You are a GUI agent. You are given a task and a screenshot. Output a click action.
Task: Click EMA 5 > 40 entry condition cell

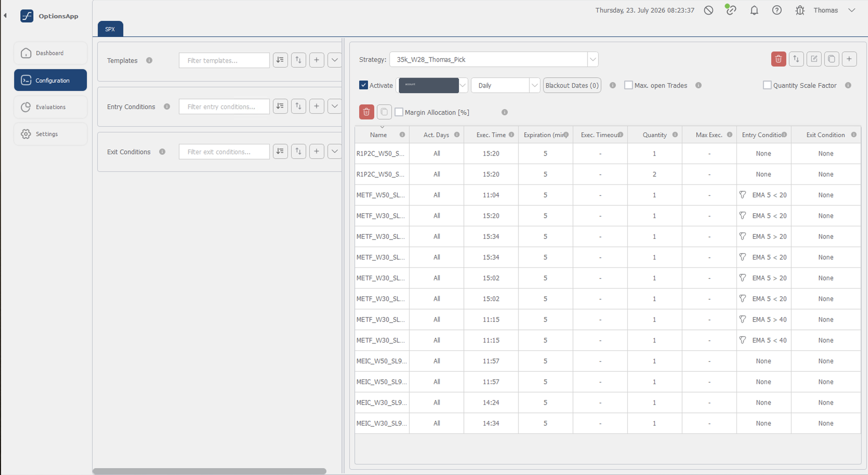click(x=764, y=319)
